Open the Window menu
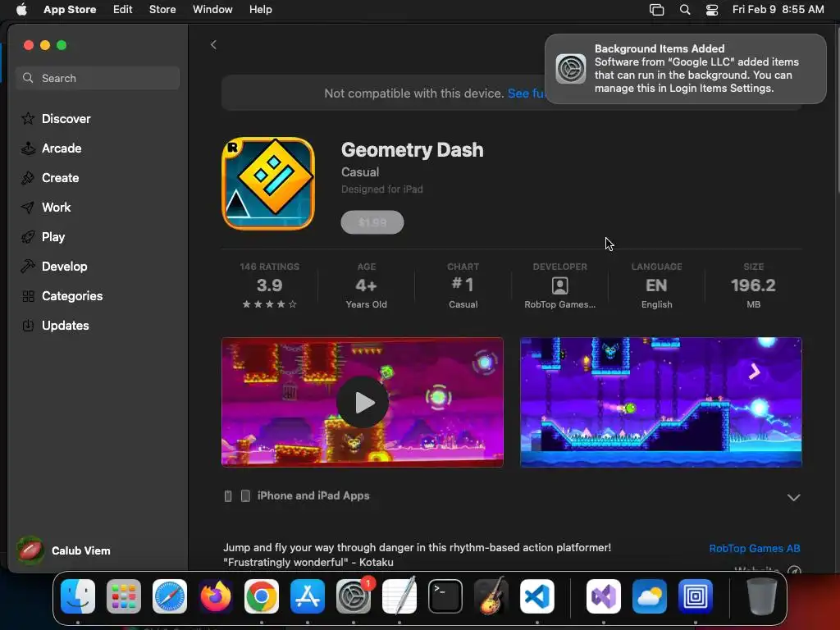Image resolution: width=840 pixels, height=630 pixels. 212,10
